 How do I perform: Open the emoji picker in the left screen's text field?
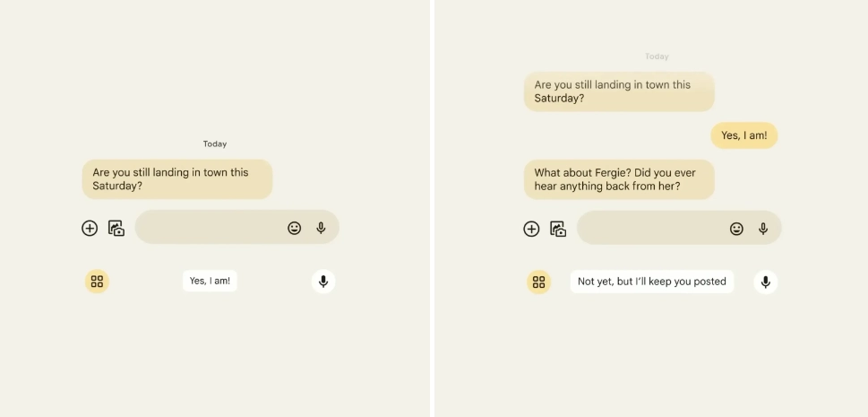coord(294,228)
